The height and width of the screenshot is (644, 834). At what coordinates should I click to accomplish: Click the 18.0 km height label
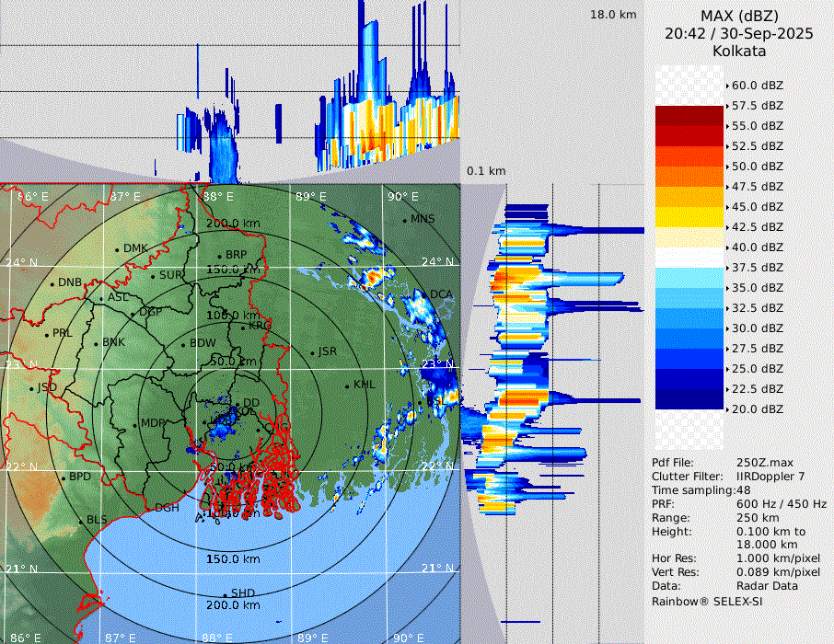pyautogui.click(x=613, y=15)
